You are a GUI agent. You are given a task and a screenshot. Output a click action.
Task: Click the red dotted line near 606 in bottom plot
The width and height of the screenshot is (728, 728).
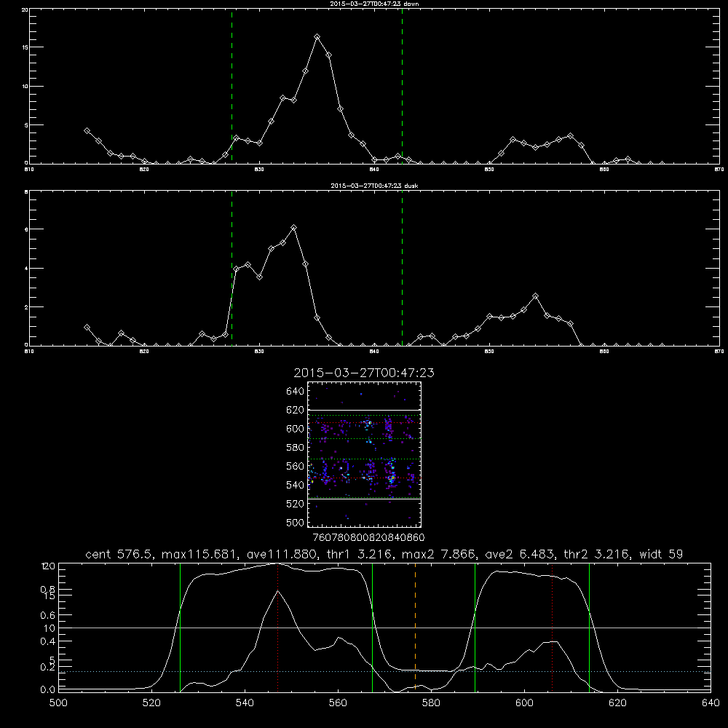point(552,628)
